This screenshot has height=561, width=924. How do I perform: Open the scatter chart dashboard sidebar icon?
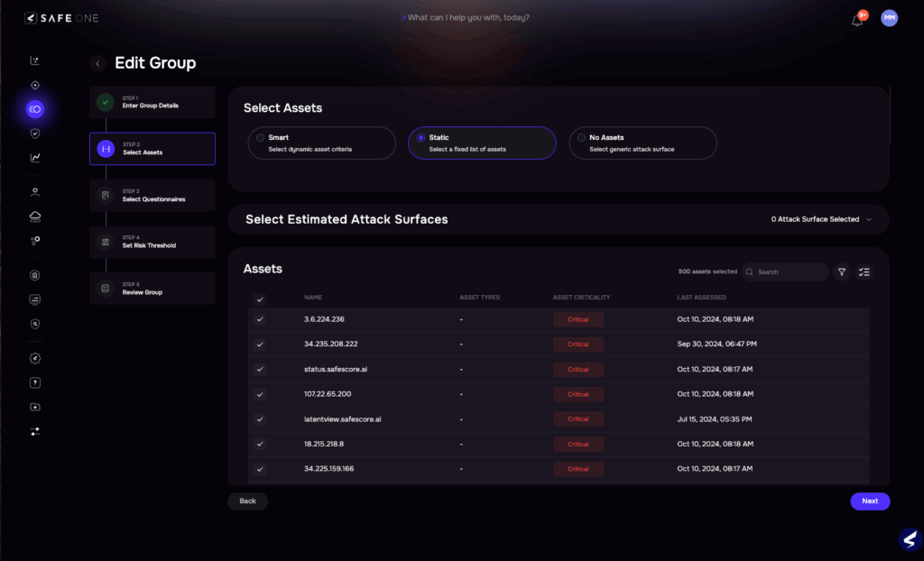point(35,60)
